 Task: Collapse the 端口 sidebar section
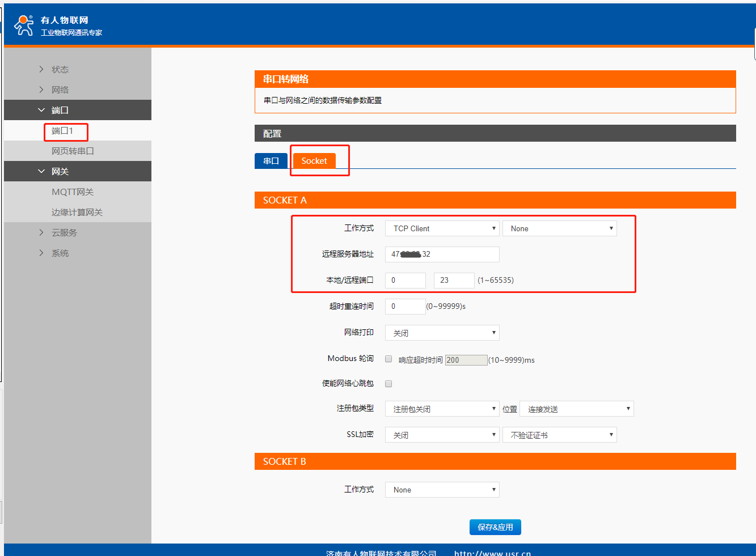click(60, 110)
